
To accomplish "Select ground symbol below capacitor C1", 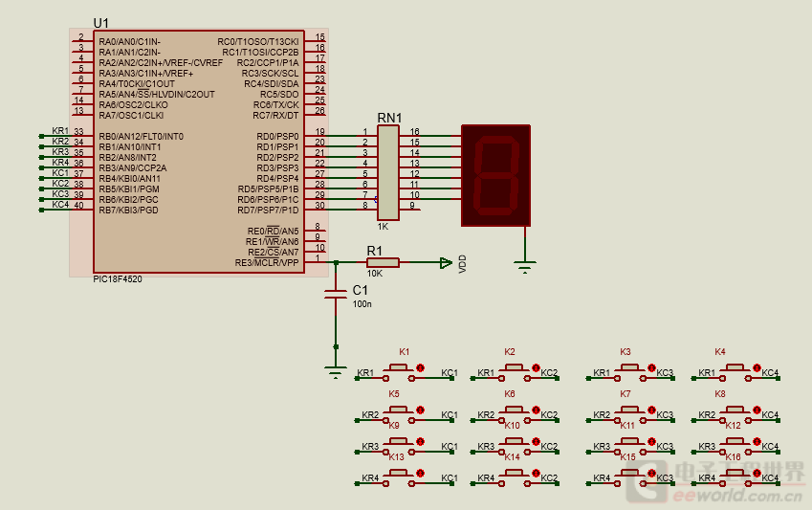I will [336, 372].
